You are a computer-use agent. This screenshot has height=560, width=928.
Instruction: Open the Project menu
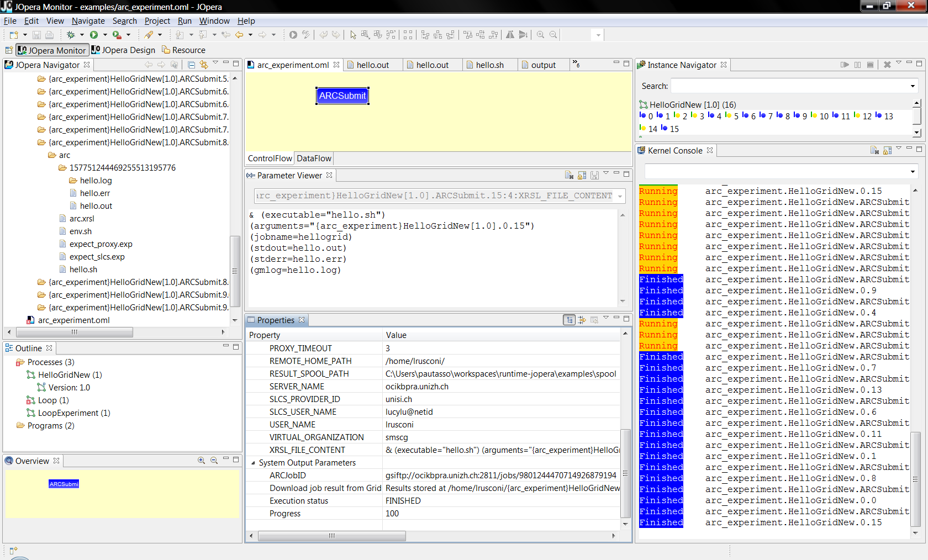click(x=157, y=21)
